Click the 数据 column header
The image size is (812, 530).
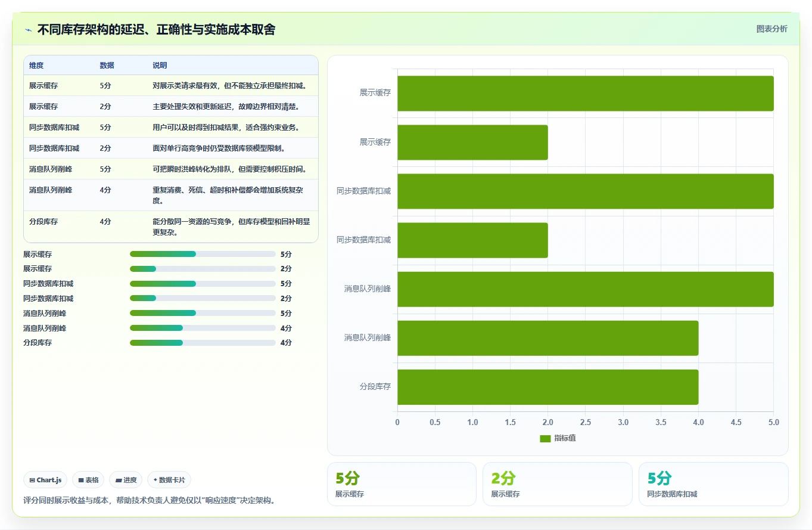(107, 66)
